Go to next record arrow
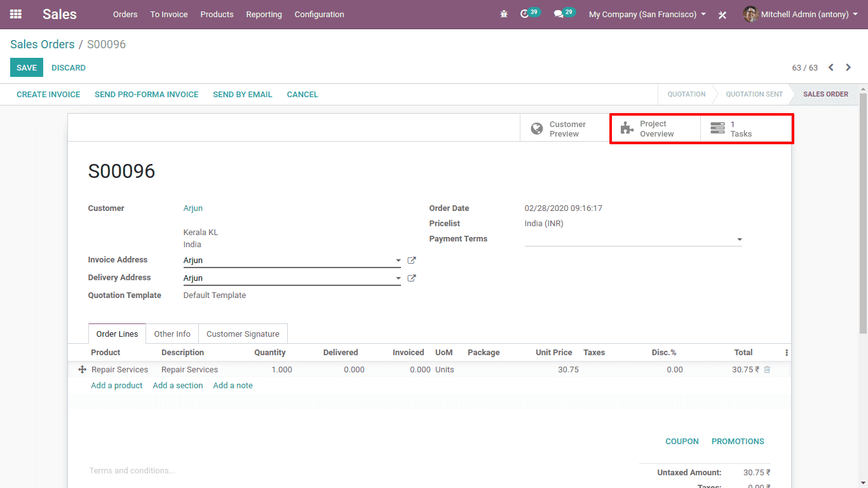This screenshot has height=488, width=868. [848, 67]
